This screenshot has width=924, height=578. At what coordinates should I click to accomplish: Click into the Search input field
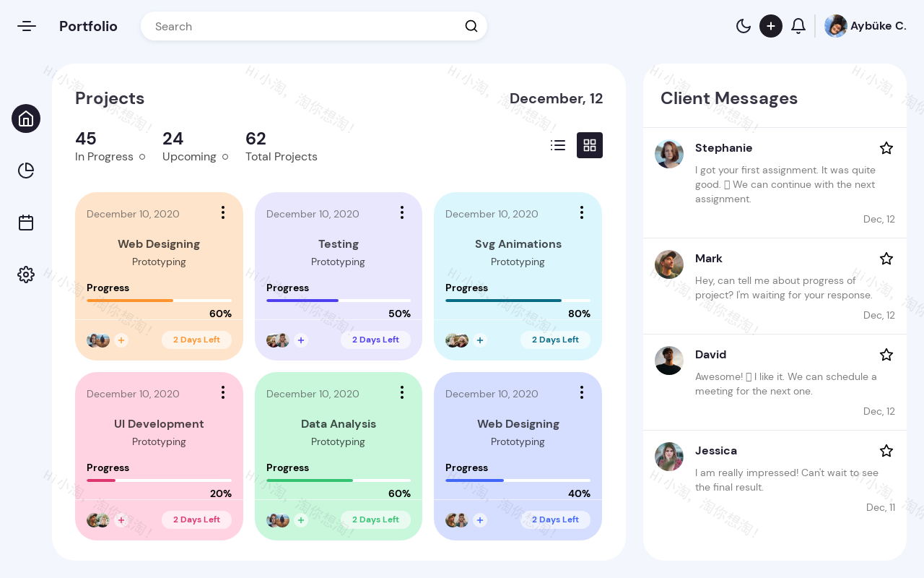pyautogui.click(x=303, y=26)
